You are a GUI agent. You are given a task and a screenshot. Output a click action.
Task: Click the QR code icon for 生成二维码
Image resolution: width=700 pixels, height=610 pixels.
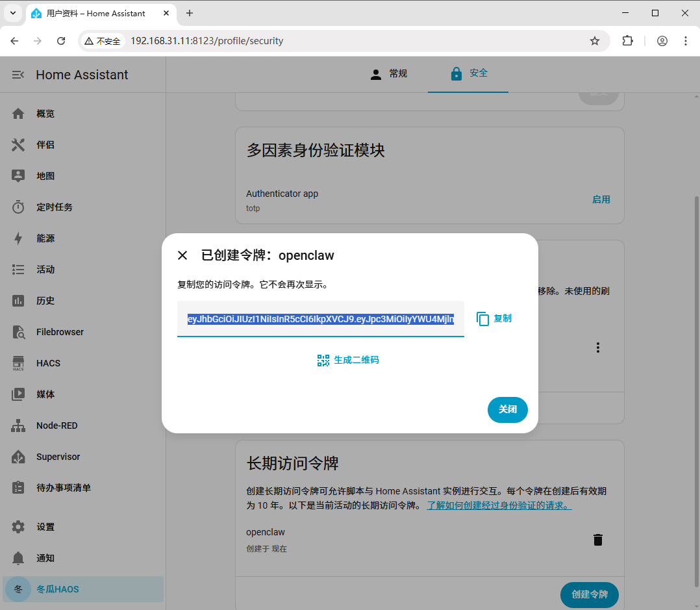click(x=323, y=361)
